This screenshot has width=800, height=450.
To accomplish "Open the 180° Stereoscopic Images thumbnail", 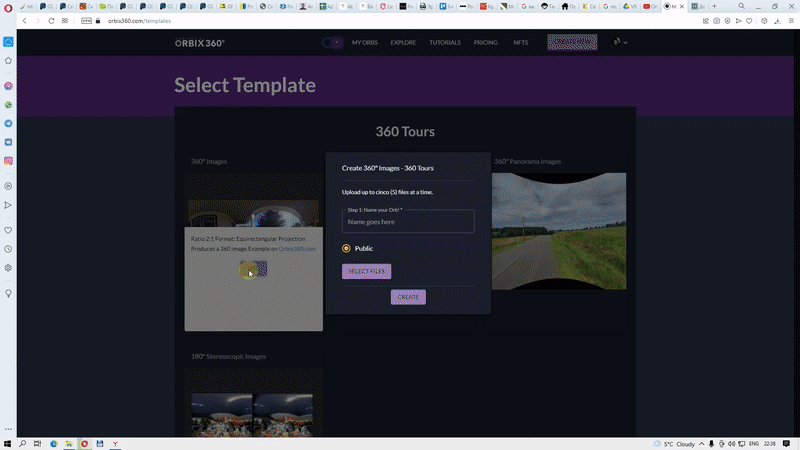I will (x=253, y=403).
